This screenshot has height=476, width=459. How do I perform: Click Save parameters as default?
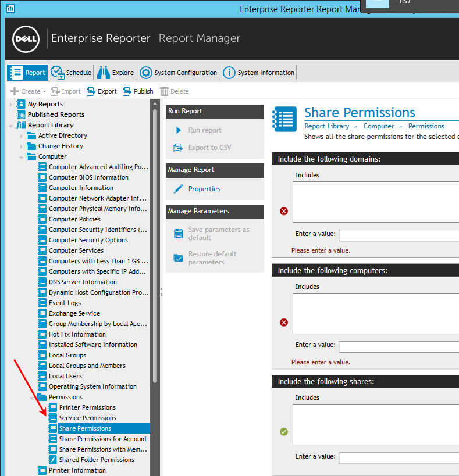(x=218, y=234)
